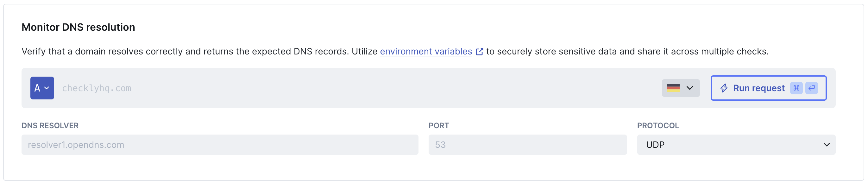The height and width of the screenshot is (183, 868).
Task: Click the blue 'A' record type selector
Action: 42,88
